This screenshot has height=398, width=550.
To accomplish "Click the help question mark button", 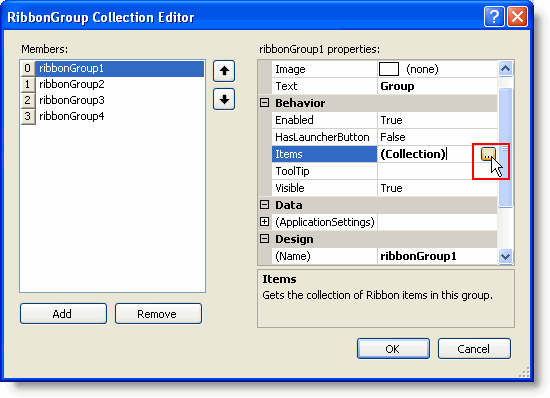I will click(494, 16).
